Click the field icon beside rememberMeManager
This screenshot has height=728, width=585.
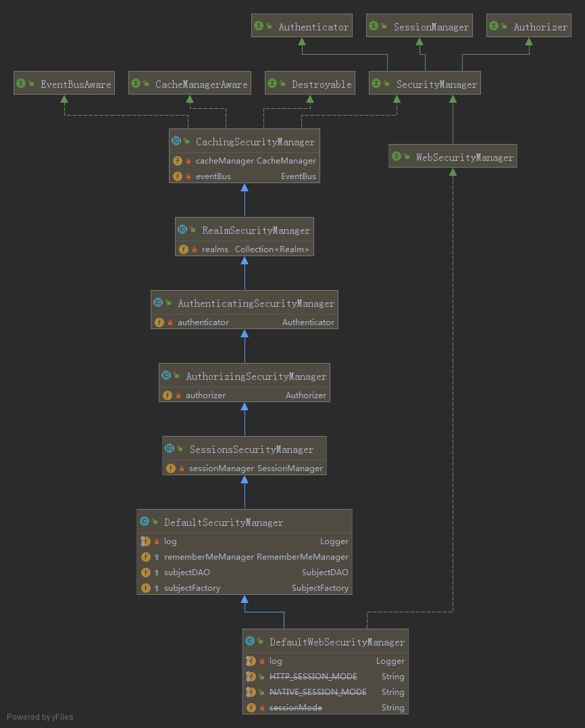click(x=146, y=557)
